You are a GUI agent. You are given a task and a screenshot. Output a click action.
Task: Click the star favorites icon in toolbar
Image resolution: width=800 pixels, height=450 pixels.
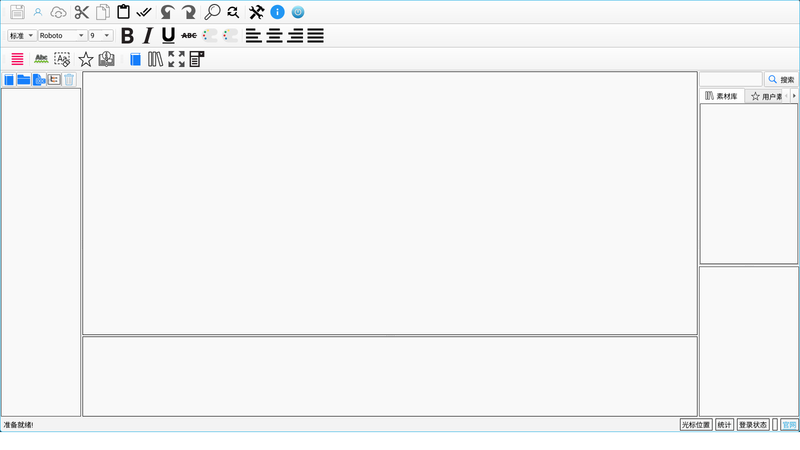pos(86,59)
